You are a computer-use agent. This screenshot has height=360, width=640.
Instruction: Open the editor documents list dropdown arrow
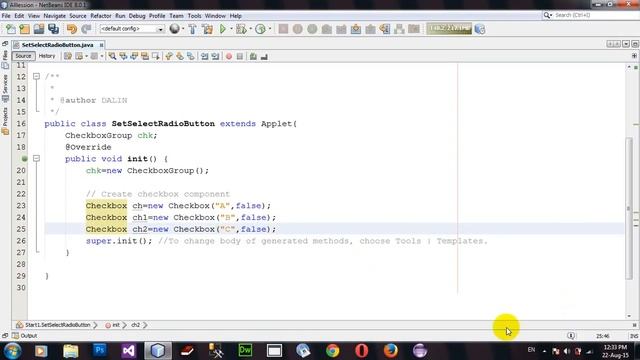pyautogui.click(x=626, y=44)
